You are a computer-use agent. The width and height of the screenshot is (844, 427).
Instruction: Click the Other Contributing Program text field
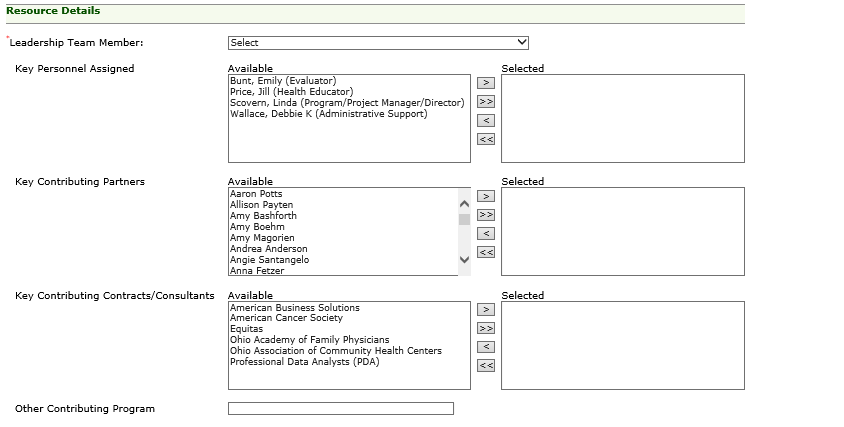tap(341, 409)
